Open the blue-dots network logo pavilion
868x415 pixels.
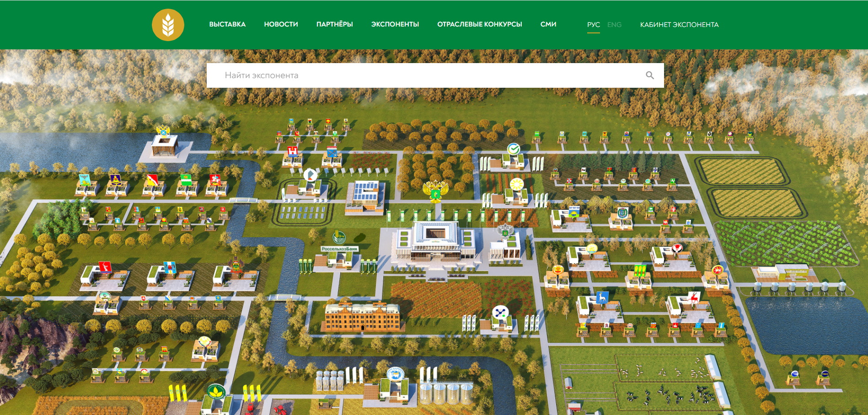click(500, 314)
